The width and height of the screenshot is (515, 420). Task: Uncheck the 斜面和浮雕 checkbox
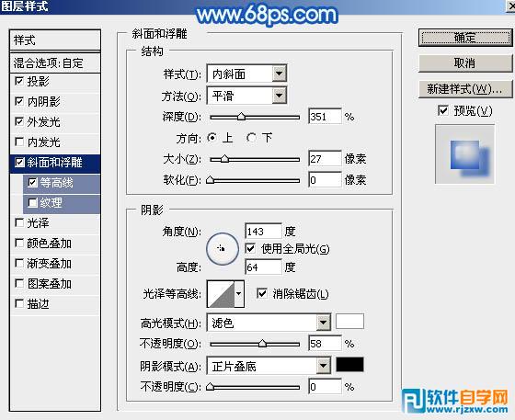(19, 162)
